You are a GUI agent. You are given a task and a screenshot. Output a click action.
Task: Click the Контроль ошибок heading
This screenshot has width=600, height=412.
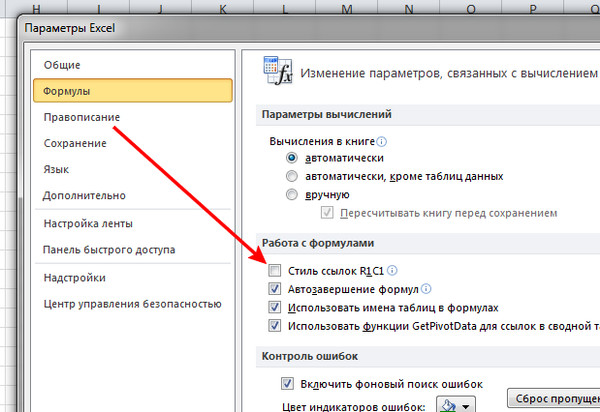pyautogui.click(x=310, y=356)
